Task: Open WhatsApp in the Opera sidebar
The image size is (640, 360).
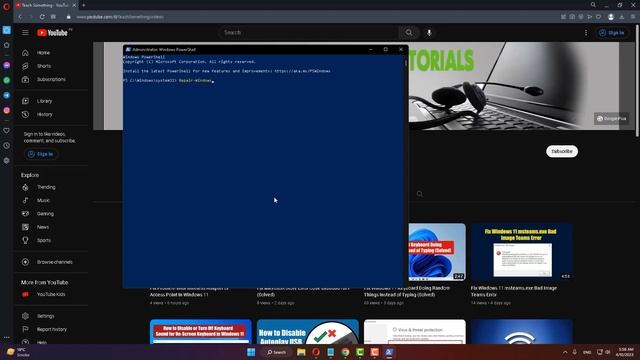Action: click(x=7, y=80)
